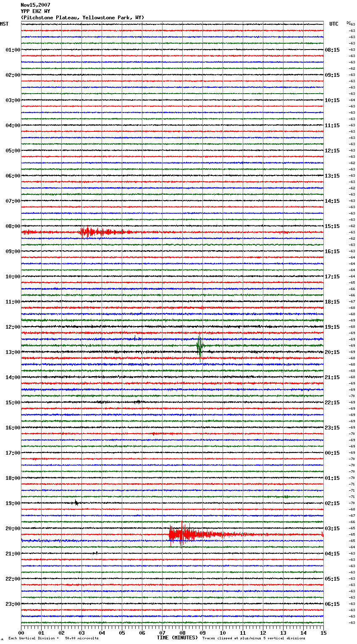Select the 22:00 MST time label
Viewport: 357px width, 644px height.
13,579
